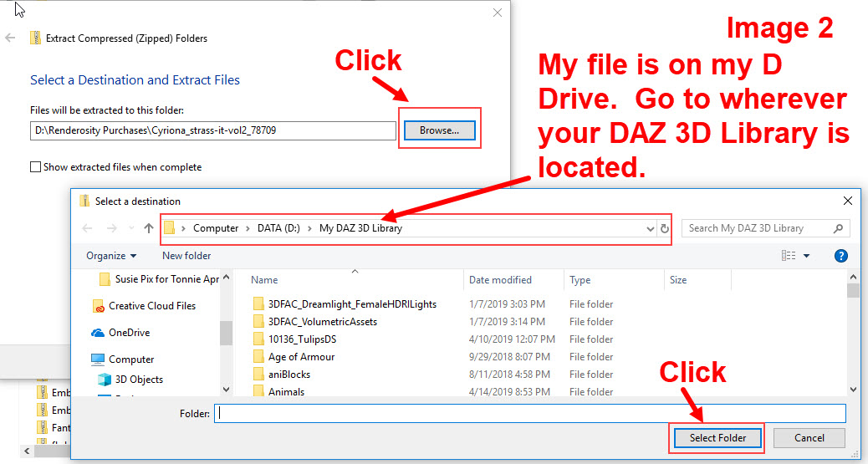Click the navigation pane vertical scrollbar

click(x=226, y=333)
